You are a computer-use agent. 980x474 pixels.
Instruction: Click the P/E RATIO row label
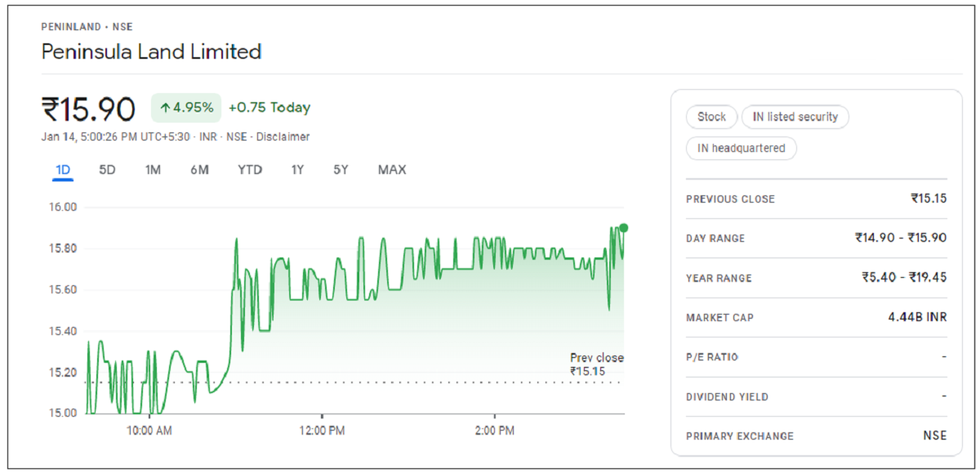pyautogui.click(x=712, y=357)
